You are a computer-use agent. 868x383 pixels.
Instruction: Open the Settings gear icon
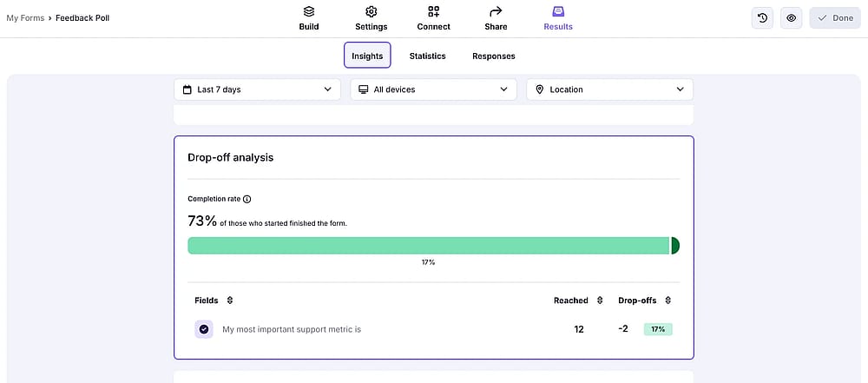(x=372, y=11)
